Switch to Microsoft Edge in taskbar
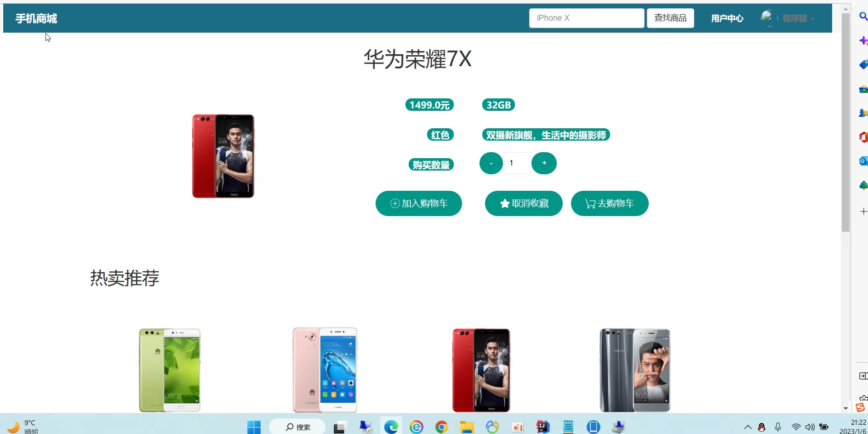The height and width of the screenshot is (434, 868). click(391, 427)
